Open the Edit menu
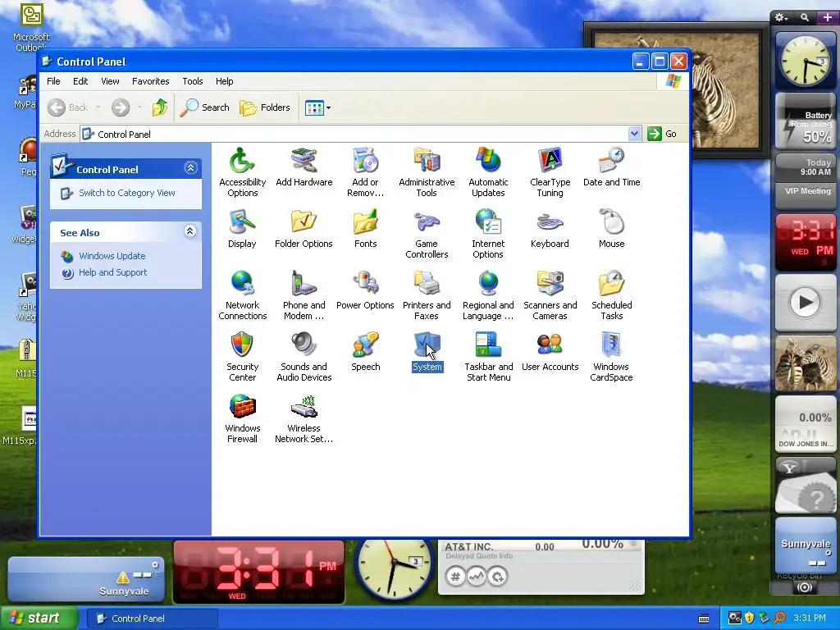 tap(80, 81)
